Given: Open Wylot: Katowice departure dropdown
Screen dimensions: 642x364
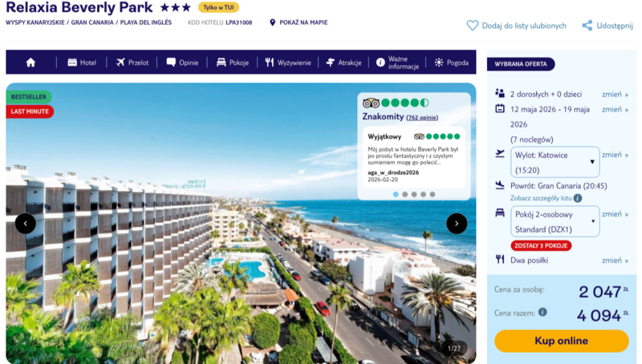Looking at the screenshot, I should pos(555,163).
